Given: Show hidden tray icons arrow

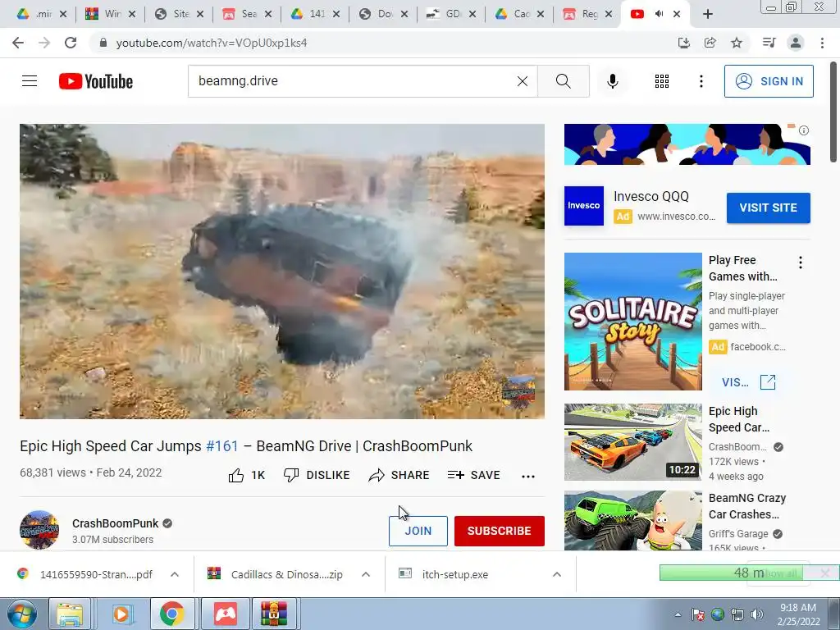Looking at the screenshot, I should coord(678,614).
